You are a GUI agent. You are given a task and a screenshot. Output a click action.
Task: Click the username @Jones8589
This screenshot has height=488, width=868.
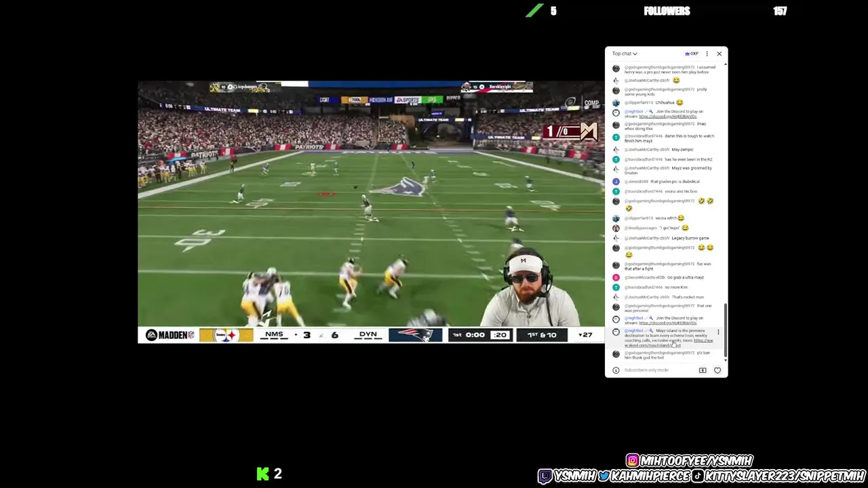point(636,182)
